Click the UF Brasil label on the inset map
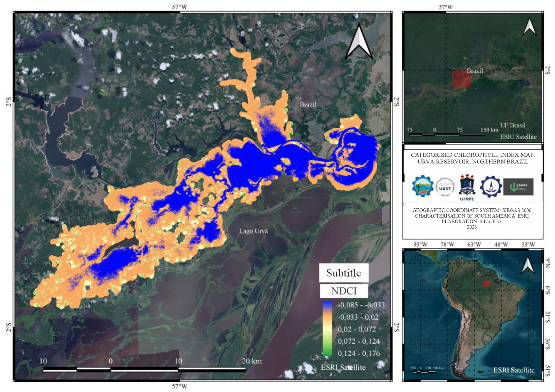Screen dimensions: 555x392 512,125
